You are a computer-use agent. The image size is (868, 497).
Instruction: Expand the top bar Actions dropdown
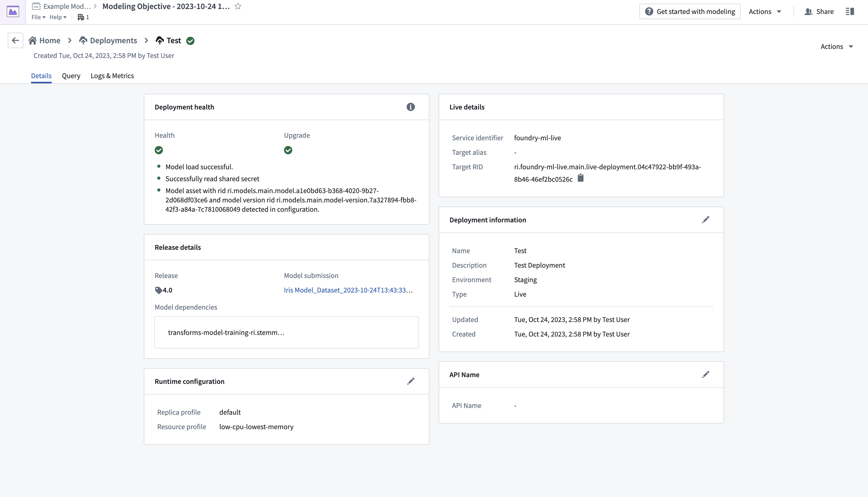click(x=765, y=12)
